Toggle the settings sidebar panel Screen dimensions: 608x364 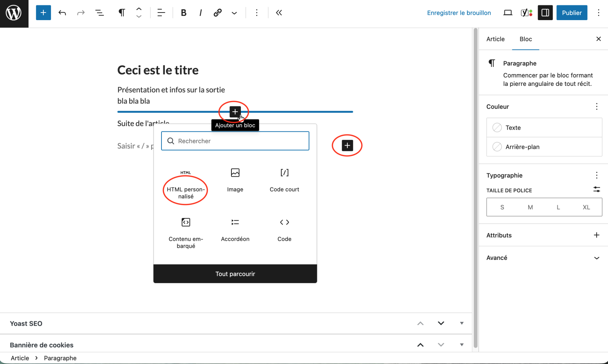point(545,13)
